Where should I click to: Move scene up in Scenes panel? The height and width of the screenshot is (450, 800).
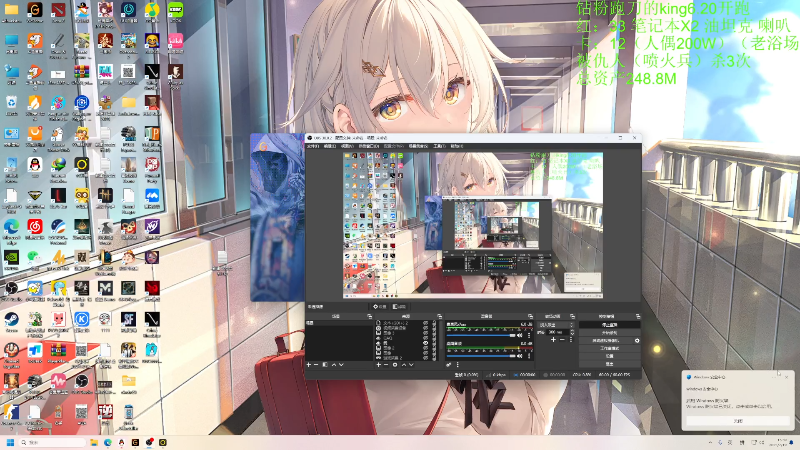[334, 365]
